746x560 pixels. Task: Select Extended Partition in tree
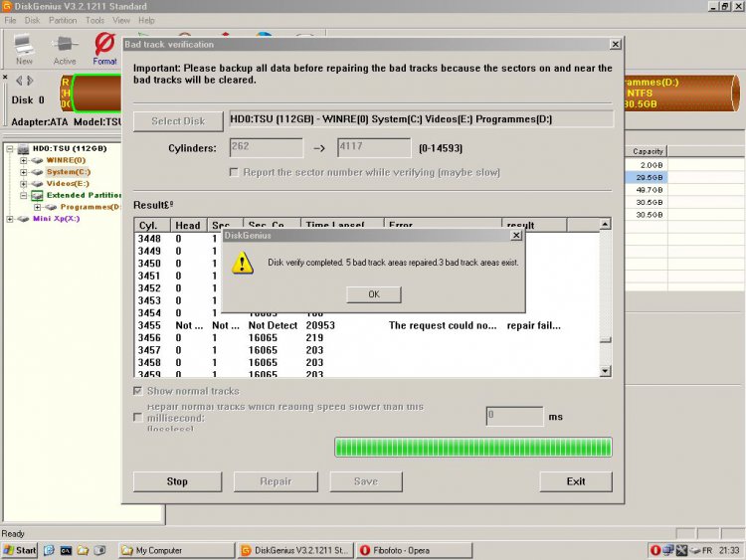coord(84,195)
